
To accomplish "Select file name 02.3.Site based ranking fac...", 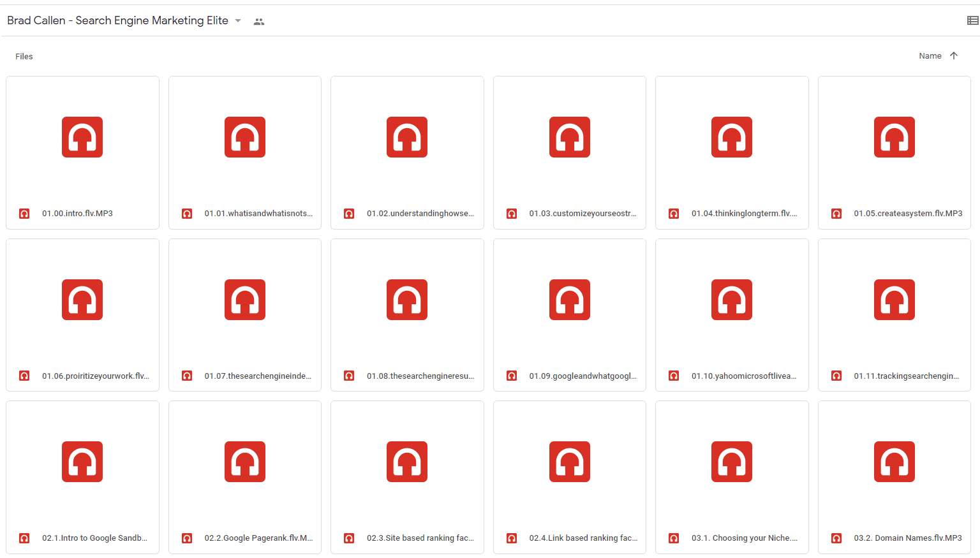I will click(x=420, y=538).
